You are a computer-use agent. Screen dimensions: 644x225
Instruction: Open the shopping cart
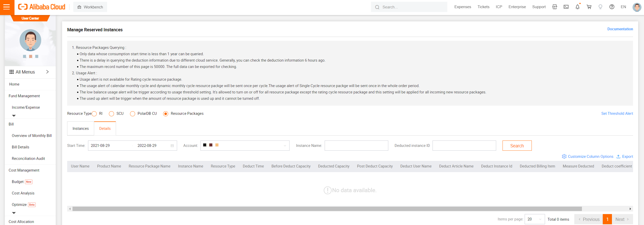(x=589, y=7)
